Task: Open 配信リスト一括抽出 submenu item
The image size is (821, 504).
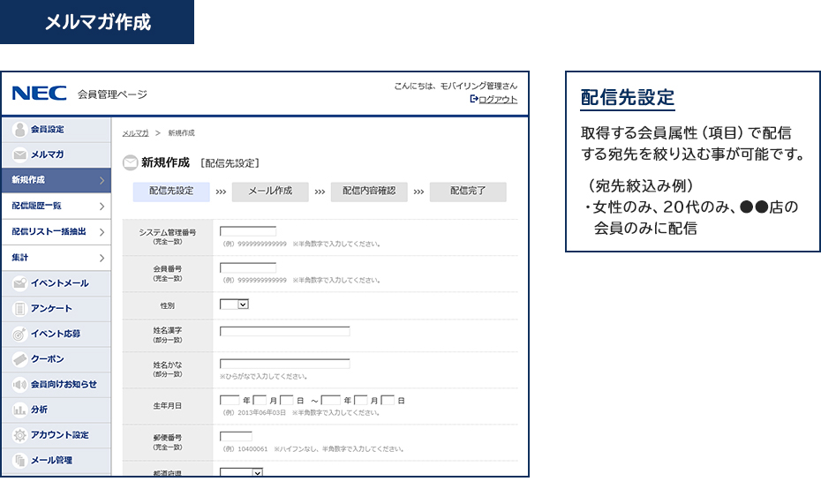Action: 56,231
